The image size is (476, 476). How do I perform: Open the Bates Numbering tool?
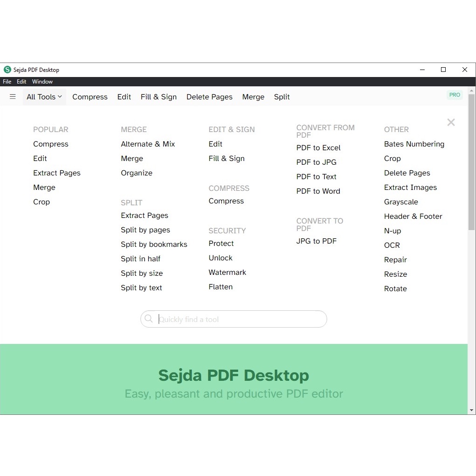pos(414,144)
